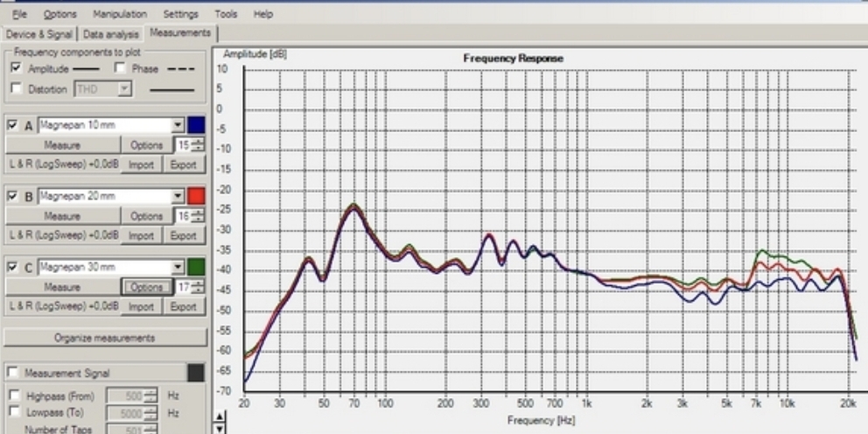Image resolution: width=868 pixels, height=434 pixels.
Task: Click Measure button for measurement A
Action: 62,145
